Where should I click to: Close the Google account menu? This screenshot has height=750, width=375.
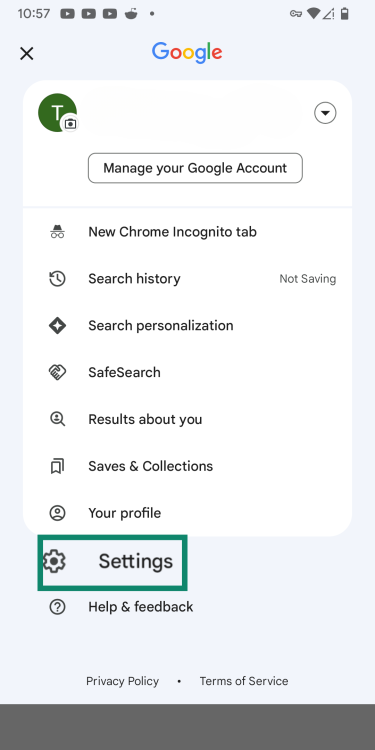click(27, 53)
